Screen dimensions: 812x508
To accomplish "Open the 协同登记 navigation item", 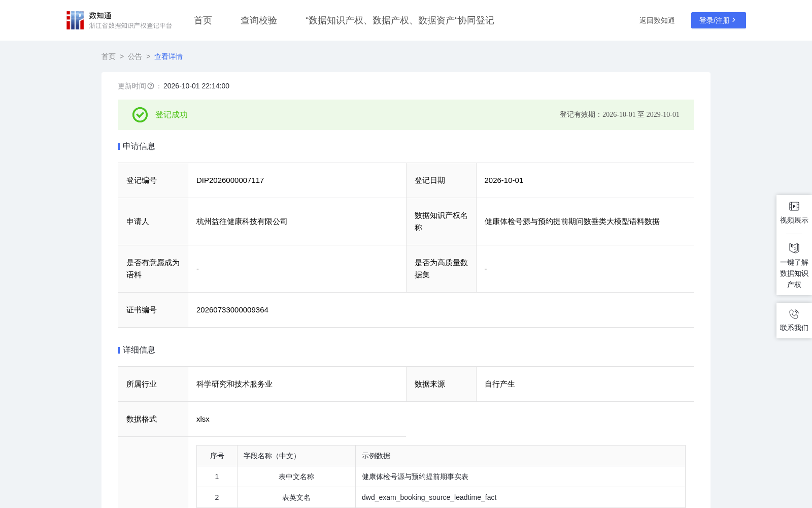I will pos(400,20).
